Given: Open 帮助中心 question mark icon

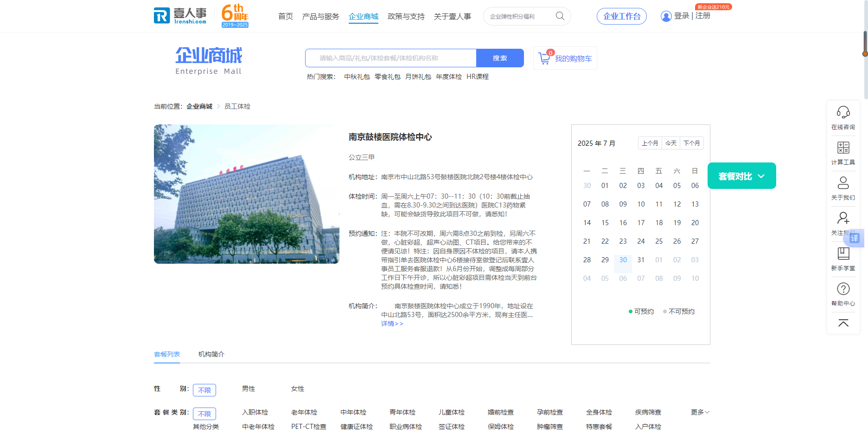Looking at the screenshot, I should click(843, 289).
